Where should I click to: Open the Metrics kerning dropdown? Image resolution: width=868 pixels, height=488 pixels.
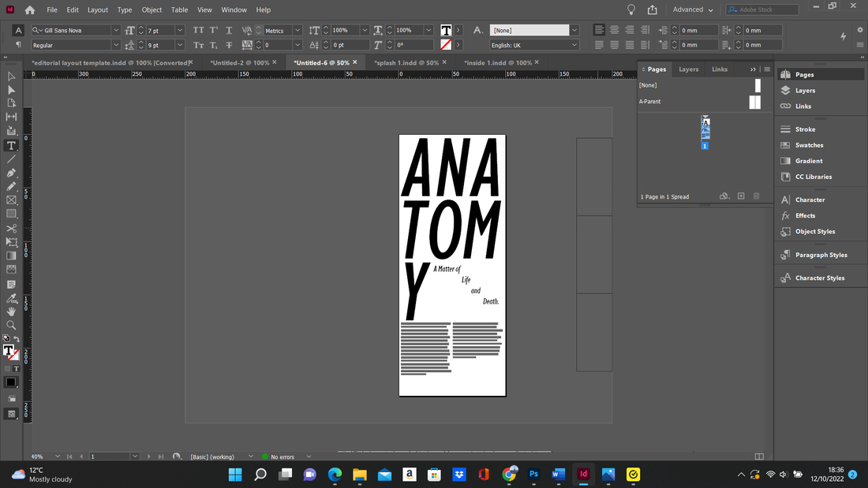pos(297,31)
